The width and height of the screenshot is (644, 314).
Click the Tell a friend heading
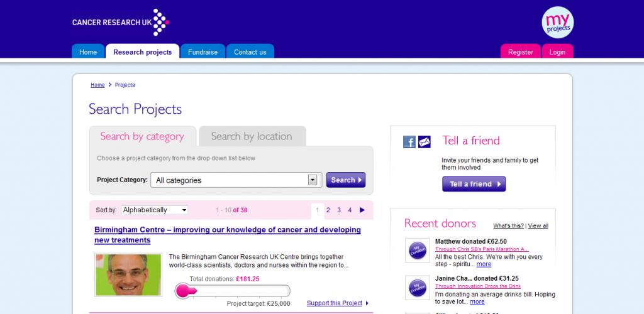point(470,141)
